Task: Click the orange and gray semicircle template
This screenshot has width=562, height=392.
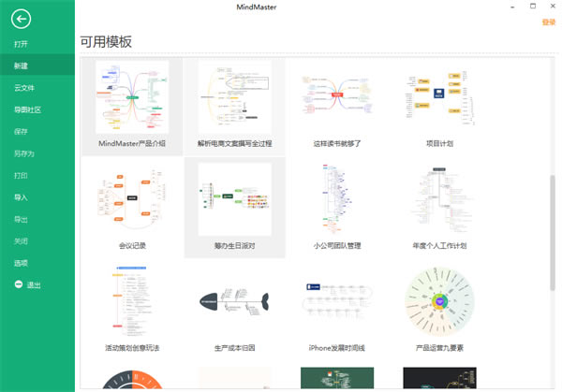Action: (x=132, y=378)
